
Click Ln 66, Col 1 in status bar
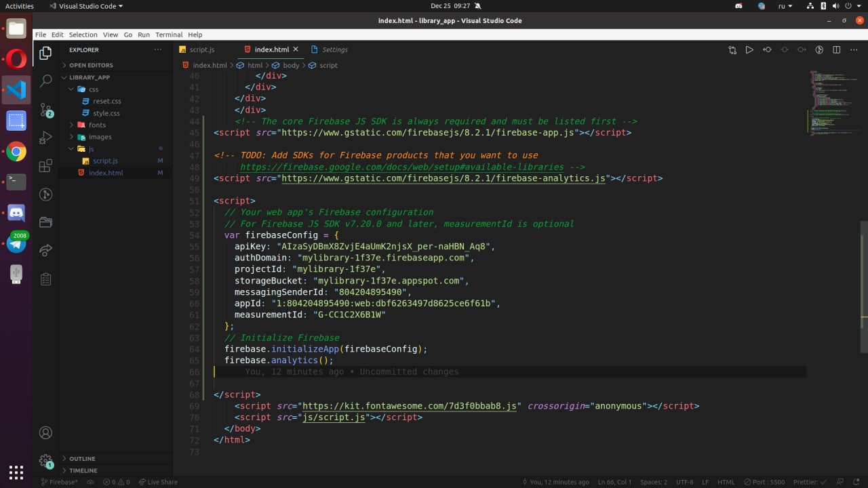pos(614,482)
